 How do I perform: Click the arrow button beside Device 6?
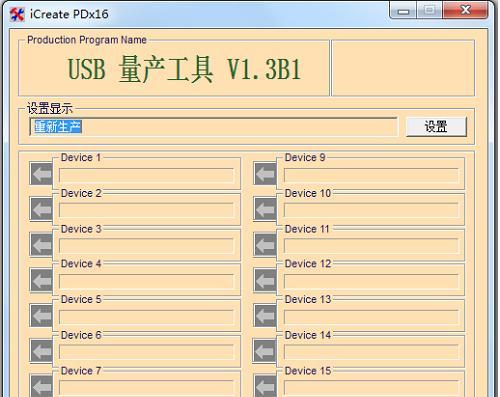[x=41, y=351]
